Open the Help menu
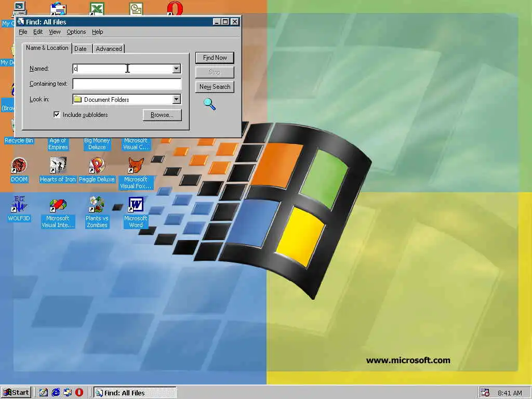The height and width of the screenshot is (399, 532). 97,32
